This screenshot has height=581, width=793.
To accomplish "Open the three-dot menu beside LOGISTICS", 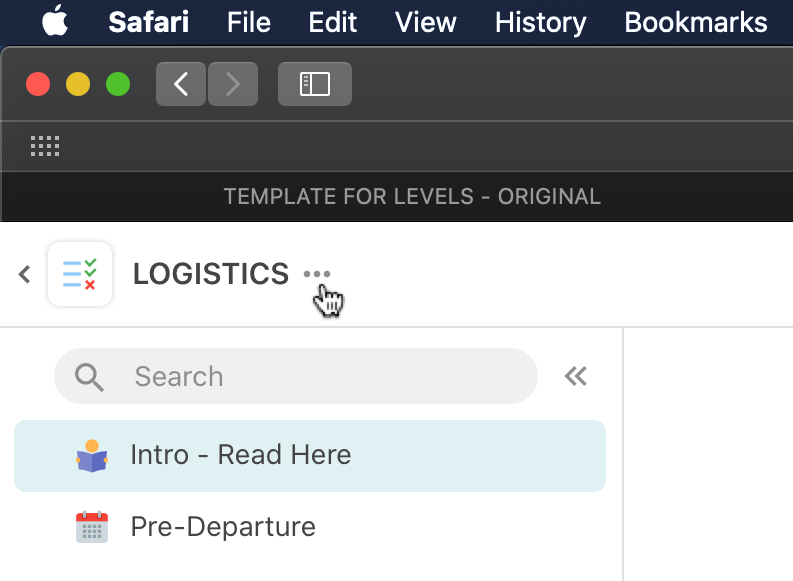I will click(x=317, y=274).
